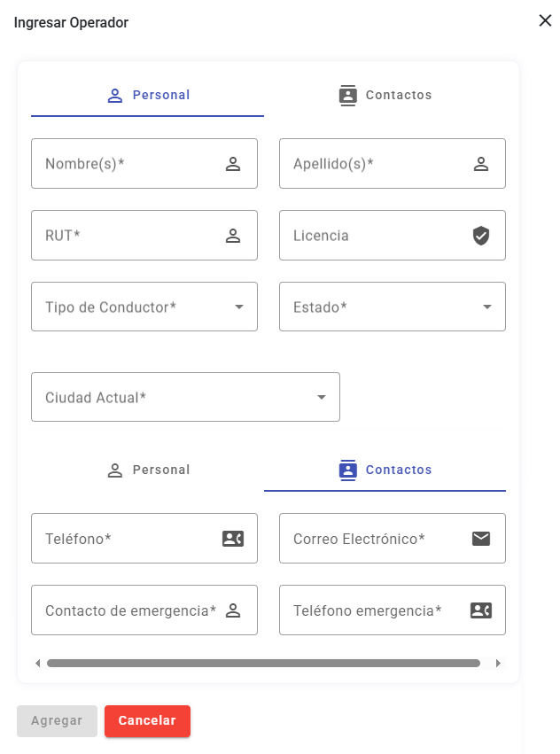Click the card icon in Teléfono emergencia field

[480, 610]
